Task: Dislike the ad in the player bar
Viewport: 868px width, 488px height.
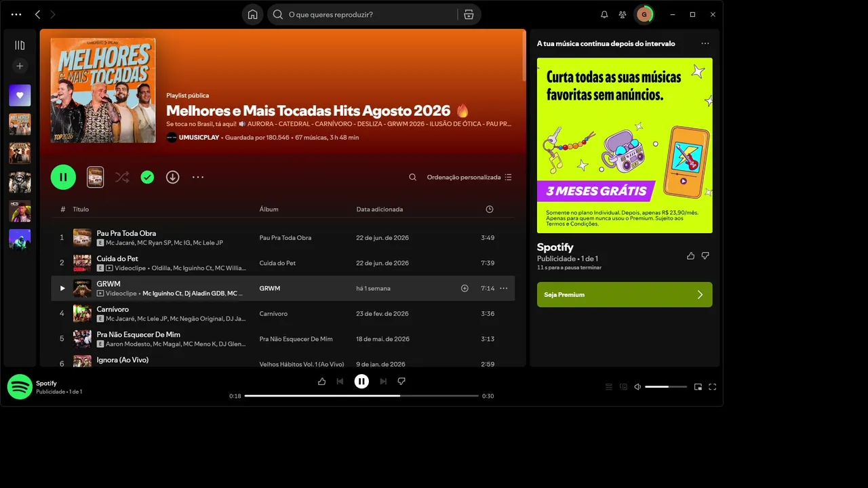Action: point(401,382)
